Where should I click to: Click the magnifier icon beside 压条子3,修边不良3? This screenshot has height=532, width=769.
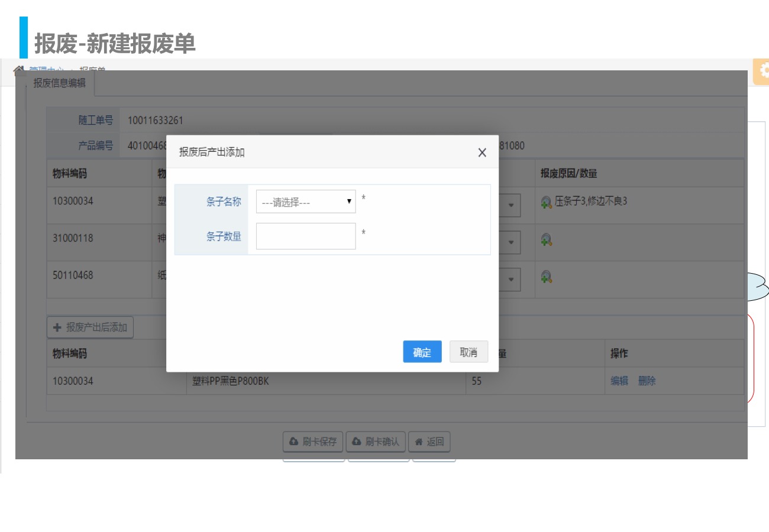coord(547,202)
